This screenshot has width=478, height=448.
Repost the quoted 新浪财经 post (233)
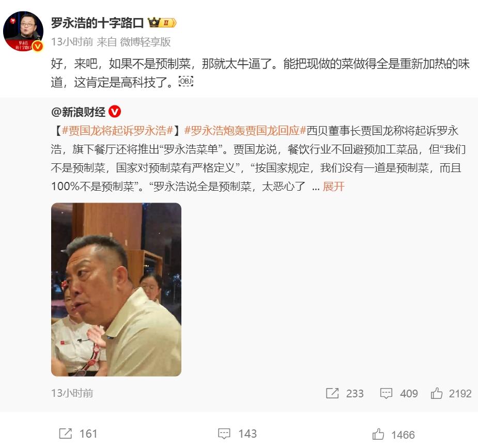pos(345,393)
